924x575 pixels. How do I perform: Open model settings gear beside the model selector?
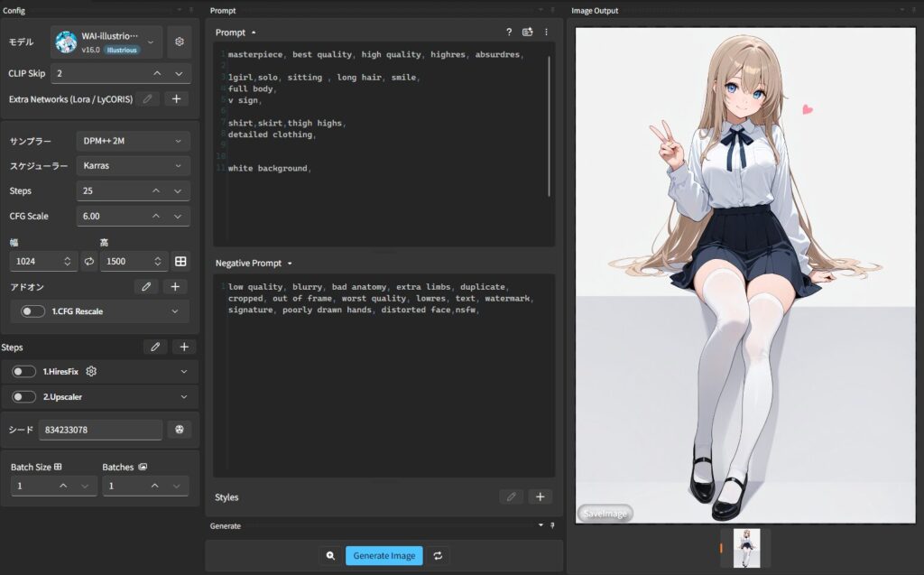point(179,42)
